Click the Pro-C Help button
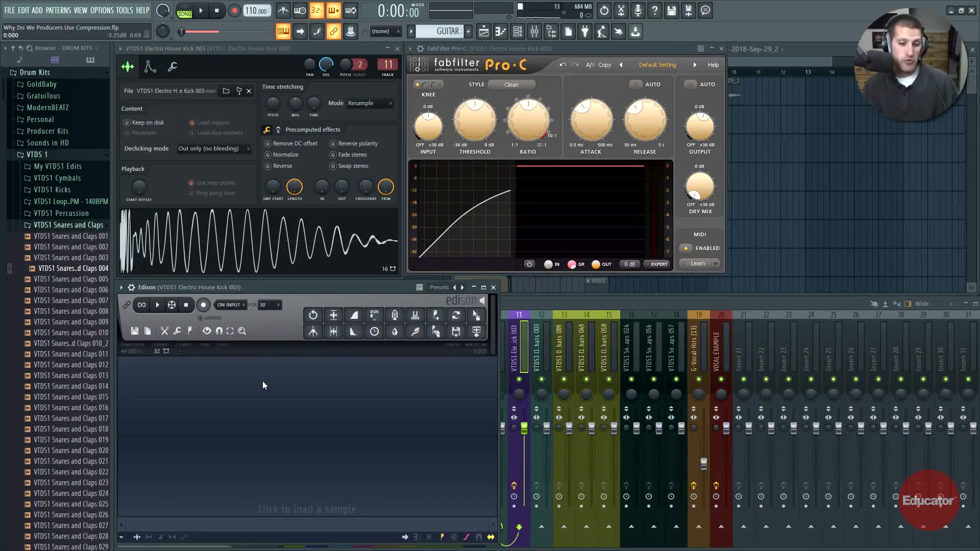Screen dimensions: 980x551 click(x=713, y=65)
